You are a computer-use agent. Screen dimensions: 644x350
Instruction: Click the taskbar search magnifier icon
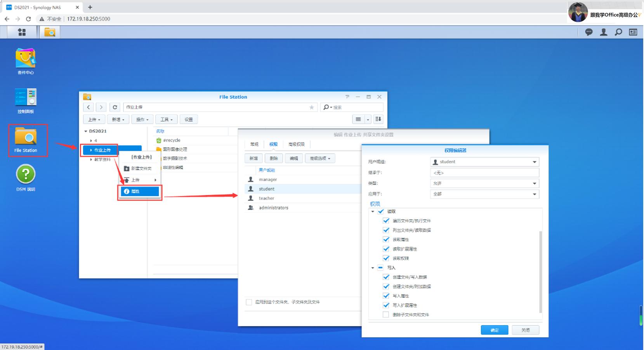pos(618,32)
